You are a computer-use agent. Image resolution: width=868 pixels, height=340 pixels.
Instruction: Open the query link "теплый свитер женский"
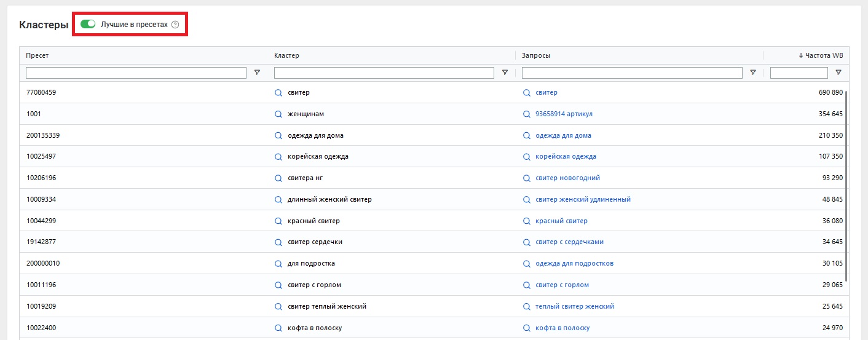(x=575, y=306)
